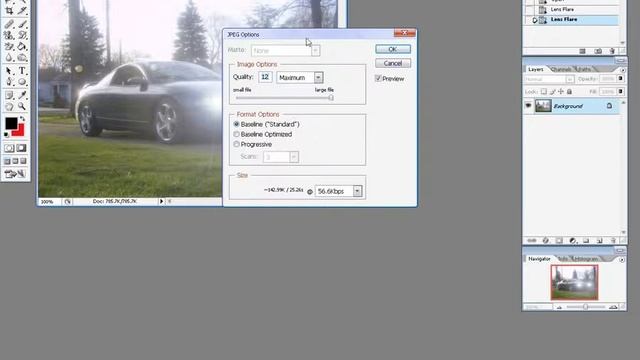
Task: Switch to the Histogram tab
Action: pyautogui.click(x=586, y=259)
